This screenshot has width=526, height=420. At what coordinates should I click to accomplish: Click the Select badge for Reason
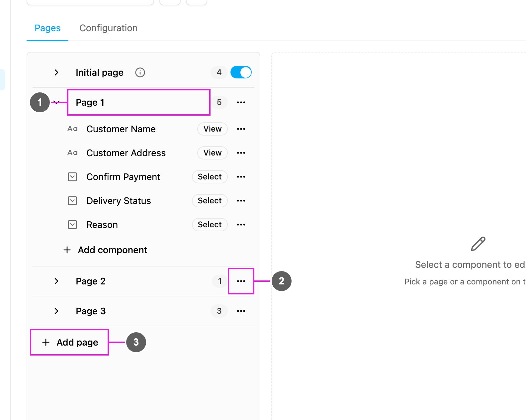pyautogui.click(x=210, y=225)
